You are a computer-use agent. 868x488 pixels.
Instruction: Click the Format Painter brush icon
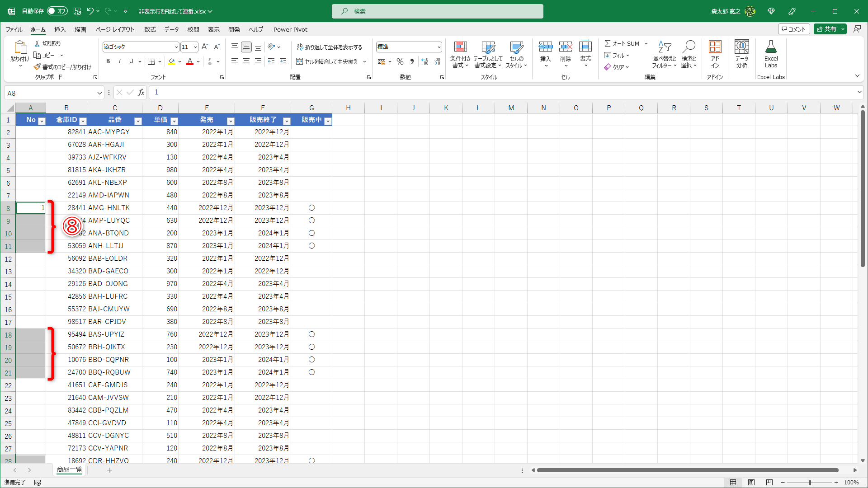[38, 67]
